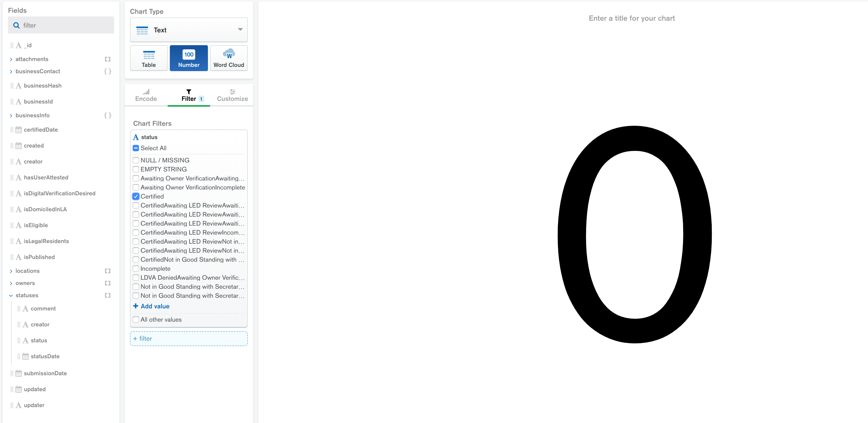Screen dimensions: 868x423
Task: Select the isEligible field
Action: point(36,225)
